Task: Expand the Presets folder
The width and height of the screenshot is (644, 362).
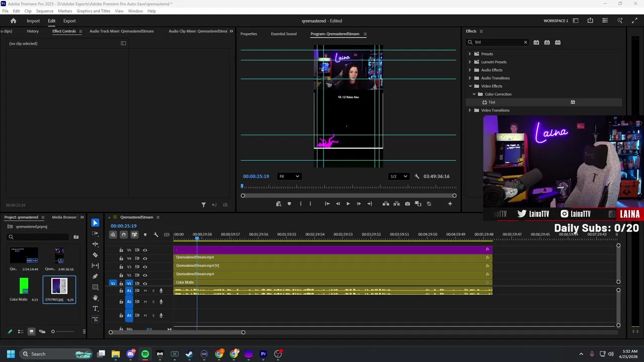Action: 470,54
